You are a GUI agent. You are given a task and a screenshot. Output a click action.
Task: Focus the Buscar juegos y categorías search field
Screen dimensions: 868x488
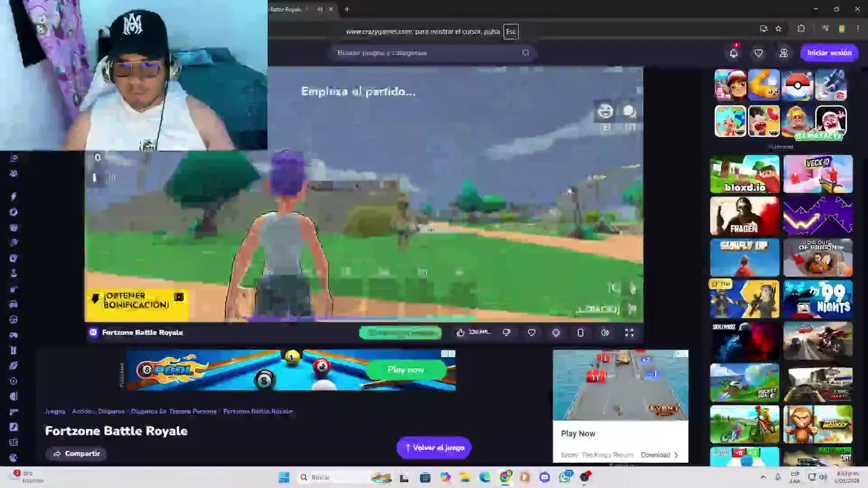pos(434,53)
